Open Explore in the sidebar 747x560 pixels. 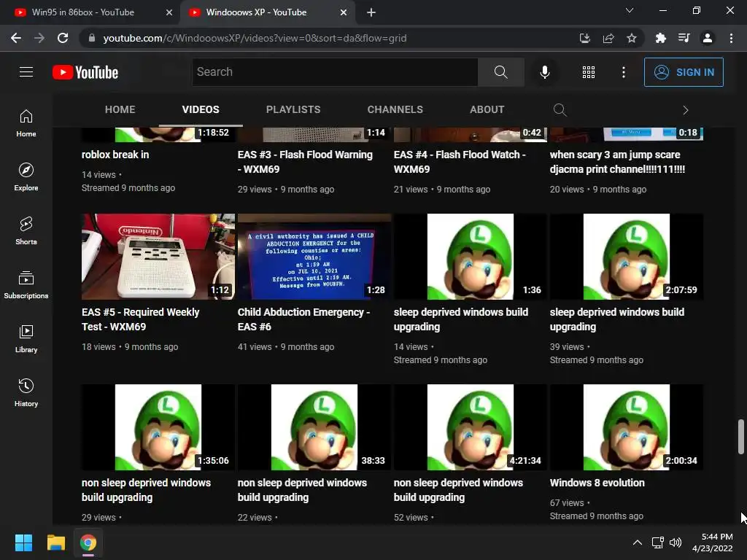(x=26, y=176)
